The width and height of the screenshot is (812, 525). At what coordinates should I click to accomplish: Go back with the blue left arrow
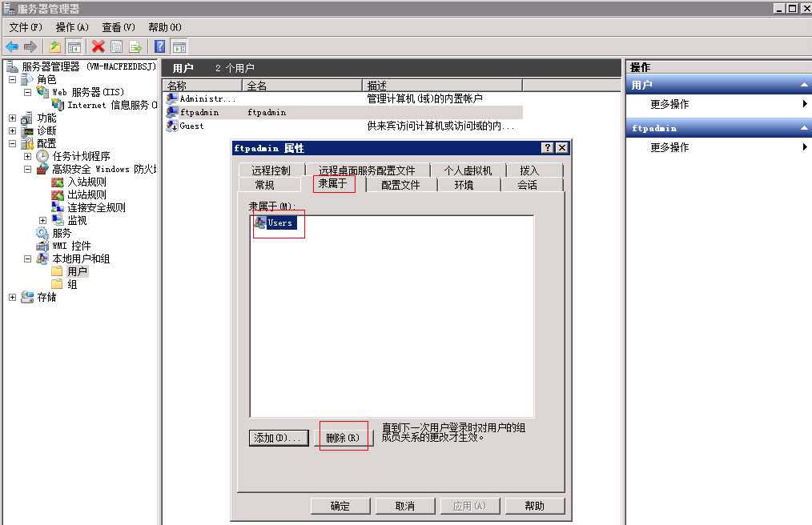[12, 47]
